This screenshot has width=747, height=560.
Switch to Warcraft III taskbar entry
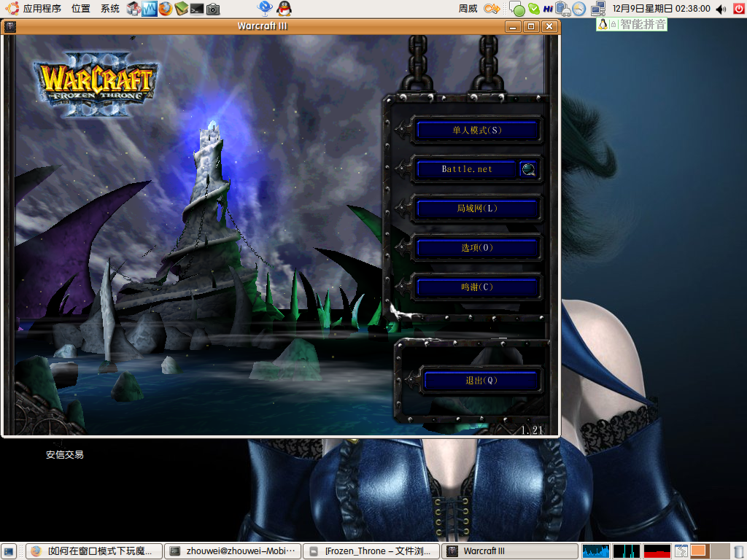pos(510,551)
